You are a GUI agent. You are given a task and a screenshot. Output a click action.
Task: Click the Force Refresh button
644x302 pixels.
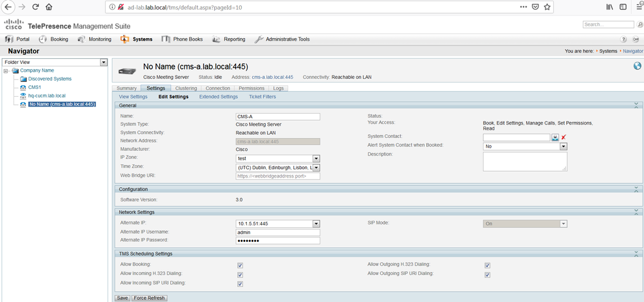point(150,298)
